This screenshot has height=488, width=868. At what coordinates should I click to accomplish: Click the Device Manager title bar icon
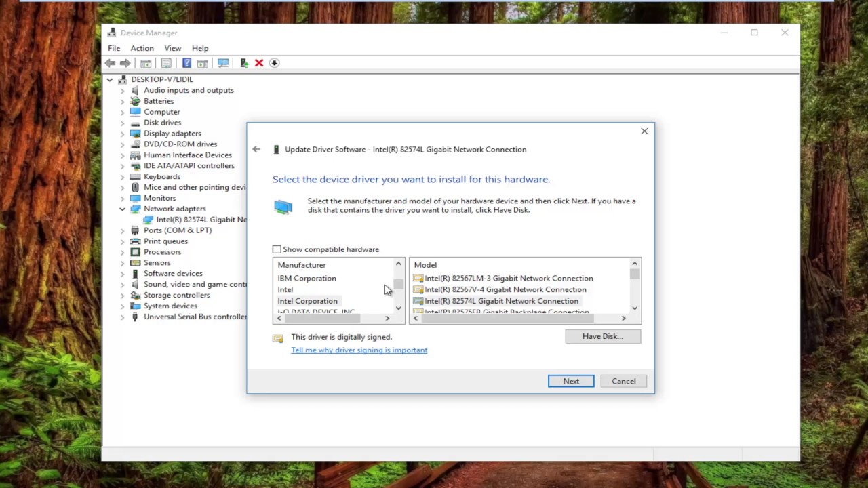point(112,33)
